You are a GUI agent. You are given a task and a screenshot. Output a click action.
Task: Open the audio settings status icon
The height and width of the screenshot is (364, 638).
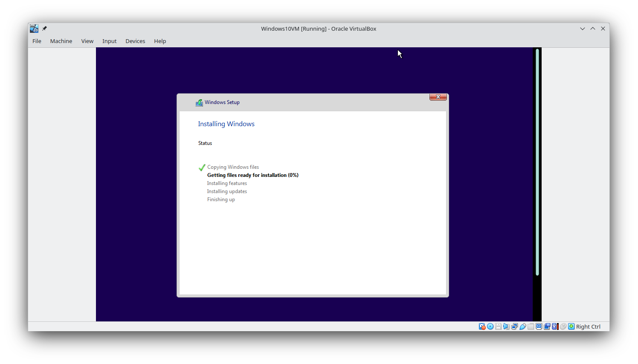tap(506, 326)
